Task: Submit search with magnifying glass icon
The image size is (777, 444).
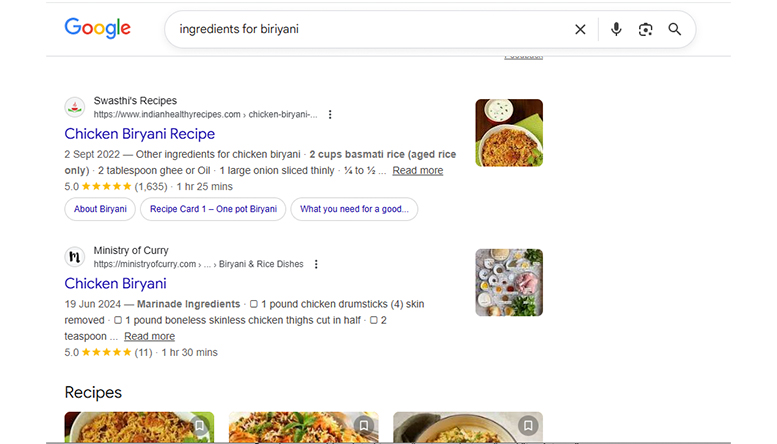Action: [x=674, y=29]
